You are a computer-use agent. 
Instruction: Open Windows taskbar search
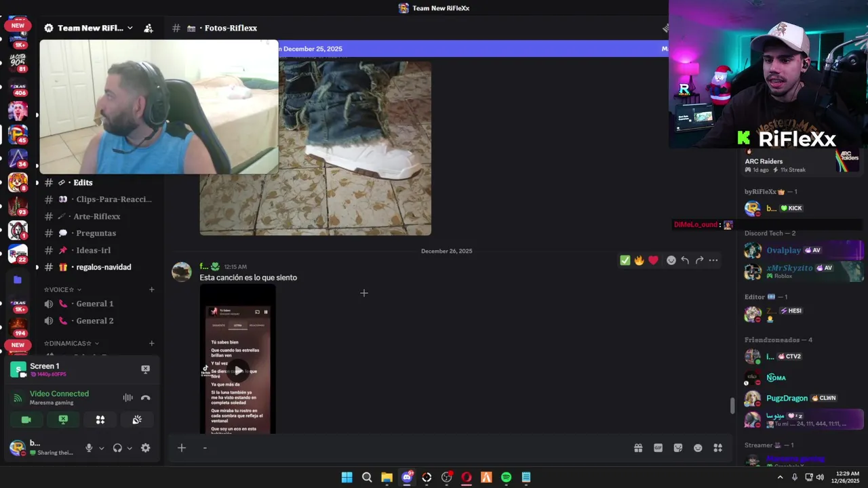[x=367, y=477]
